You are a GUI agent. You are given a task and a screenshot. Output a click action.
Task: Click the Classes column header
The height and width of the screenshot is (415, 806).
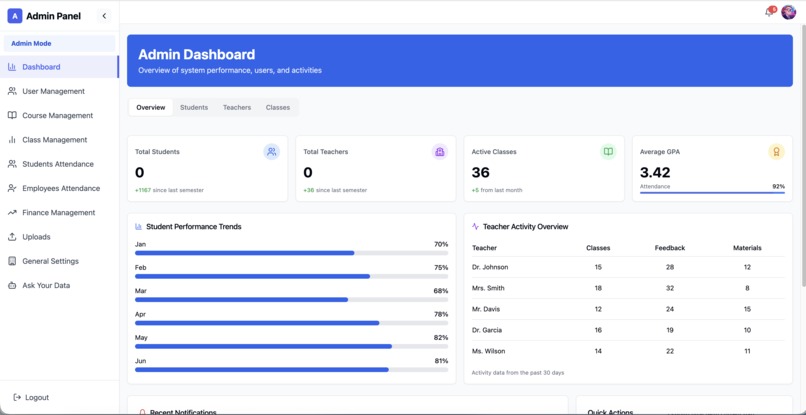click(x=598, y=248)
